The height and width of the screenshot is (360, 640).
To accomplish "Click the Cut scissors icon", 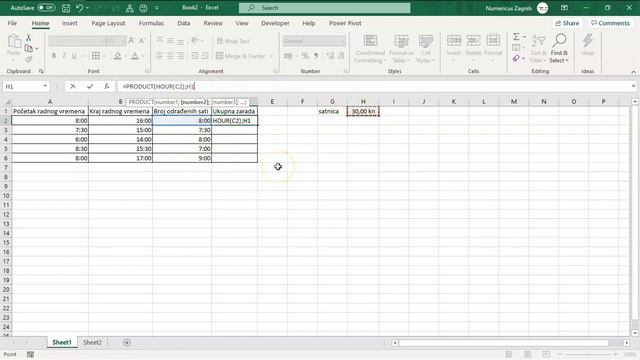I will click(x=29, y=37).
